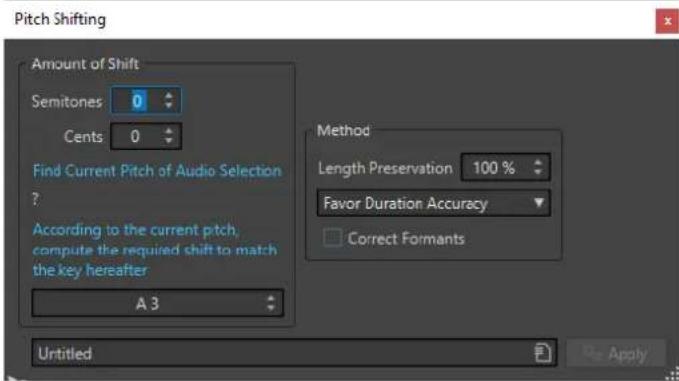Click the Untitled preset name field

coord(282,353)
